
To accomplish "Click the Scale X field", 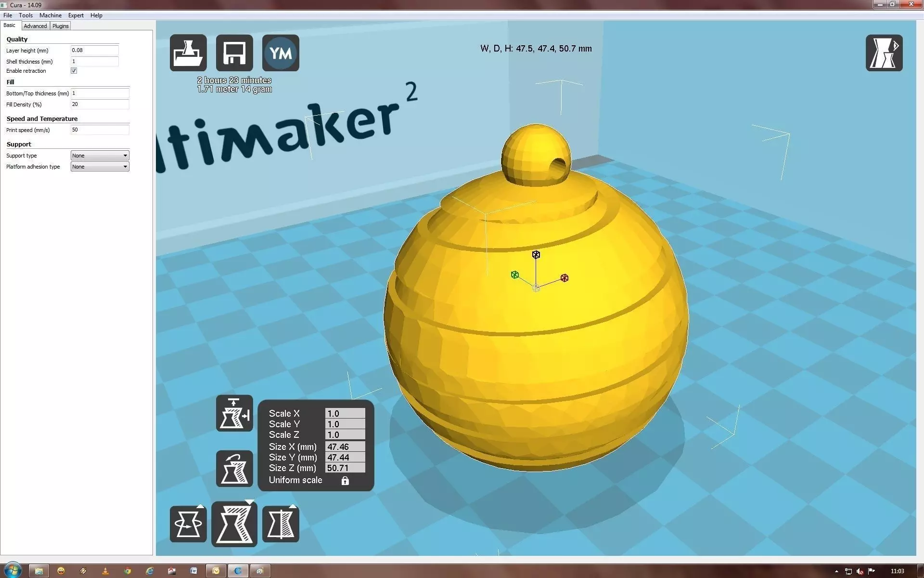I will 345,413.
